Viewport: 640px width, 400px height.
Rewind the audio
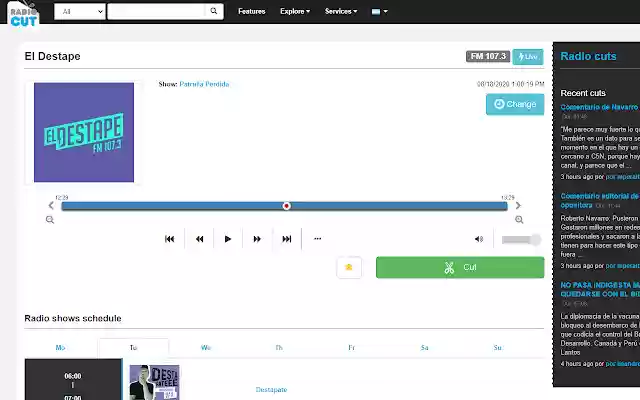pos(199,239)
